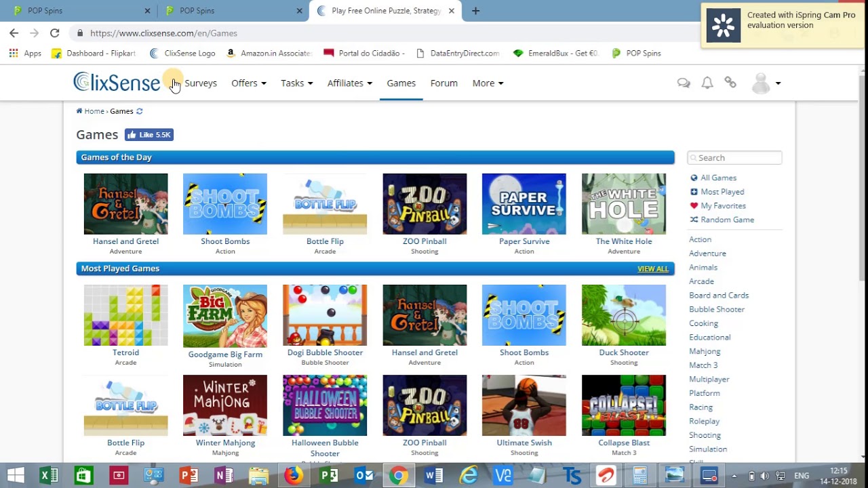Close the first POP Spins tab
This screenshot has width=868, height=488.
pyautogui.click(x=148, y=11)
